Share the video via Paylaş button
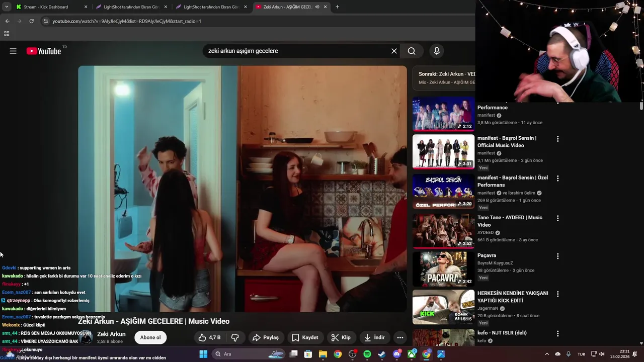The width and height of the screenshot is (644, 362). [x=266, y=337]
